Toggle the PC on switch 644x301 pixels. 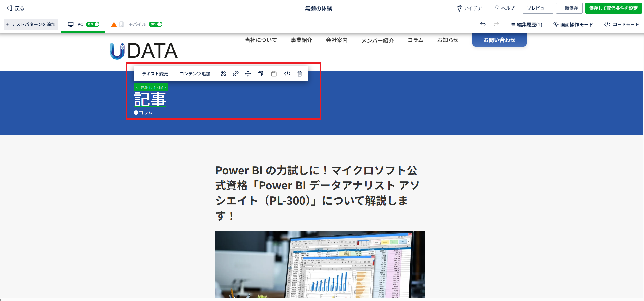coord(93,24)
